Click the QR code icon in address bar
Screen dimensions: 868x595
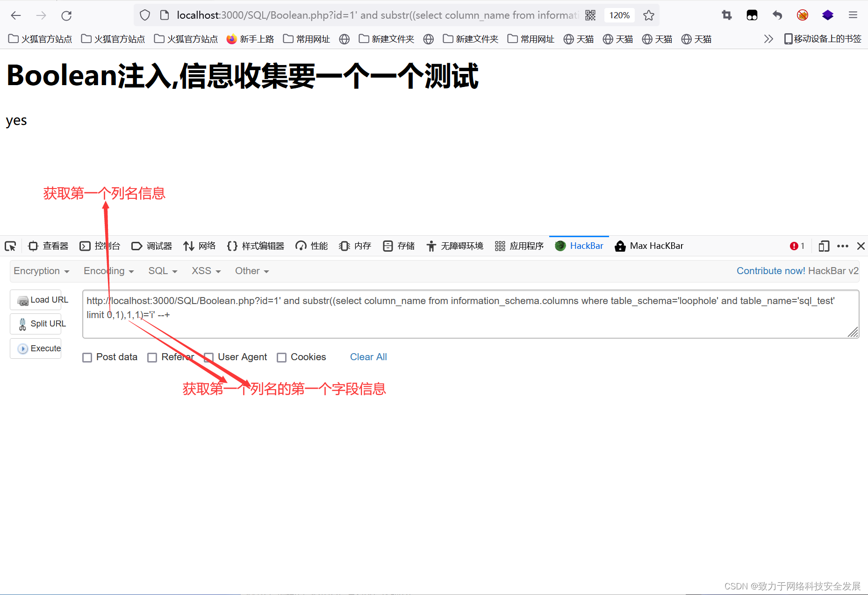tap(590, 15)
